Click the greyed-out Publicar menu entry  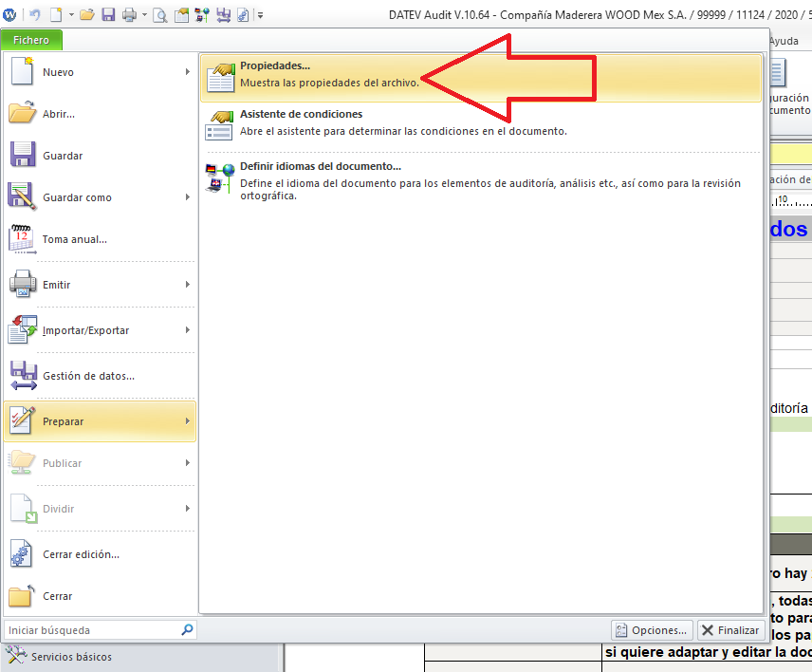[x=99, y=463]
